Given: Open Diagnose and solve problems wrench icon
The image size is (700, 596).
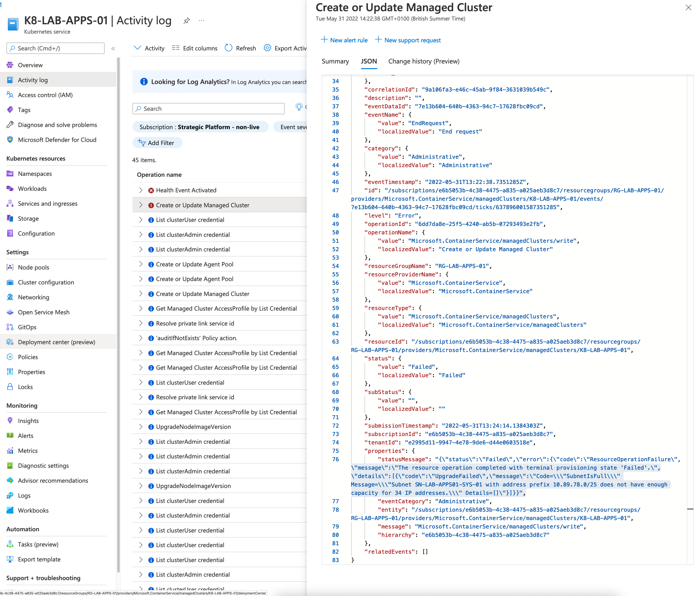Looking at the screenshot, I should pos(10,125).
